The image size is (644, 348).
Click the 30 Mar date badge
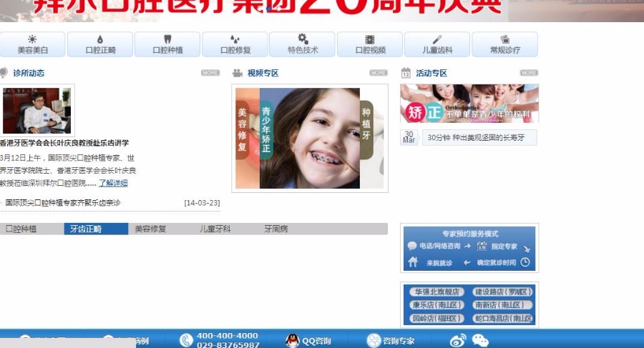(409, 137)
